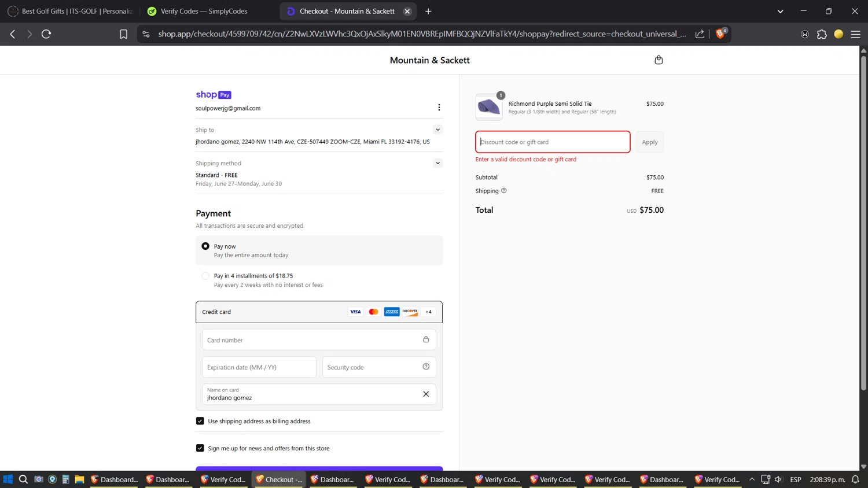Click the browser address bar URL
Screen dimensions: 868x488
pyautogui.click(x=422, y=34)
